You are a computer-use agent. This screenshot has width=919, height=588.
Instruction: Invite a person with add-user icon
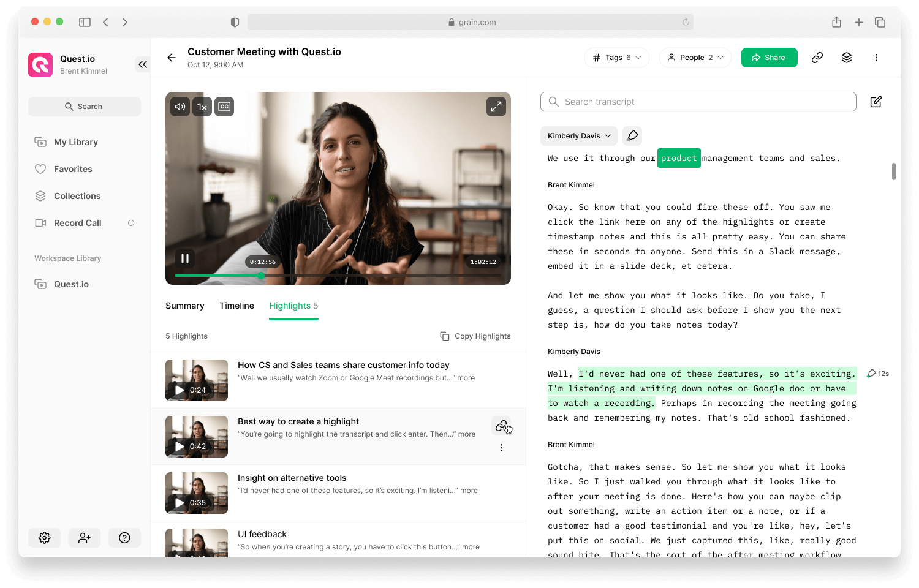point(85,538)
